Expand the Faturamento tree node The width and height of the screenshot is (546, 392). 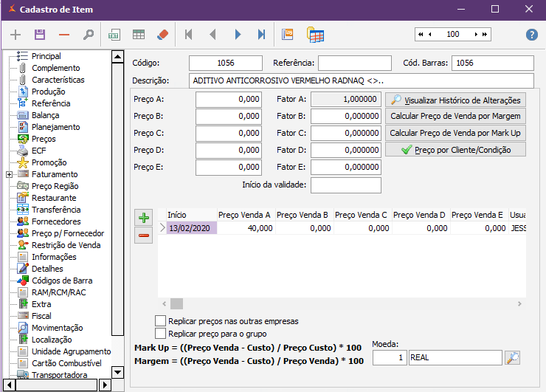pyautogui.click(x=10, y=174)
